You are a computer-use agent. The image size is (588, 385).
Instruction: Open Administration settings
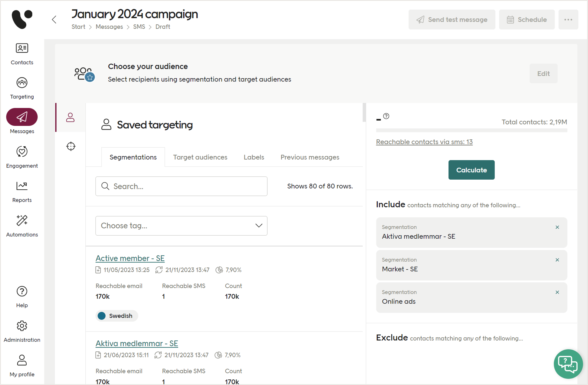[x=22, y=331]
